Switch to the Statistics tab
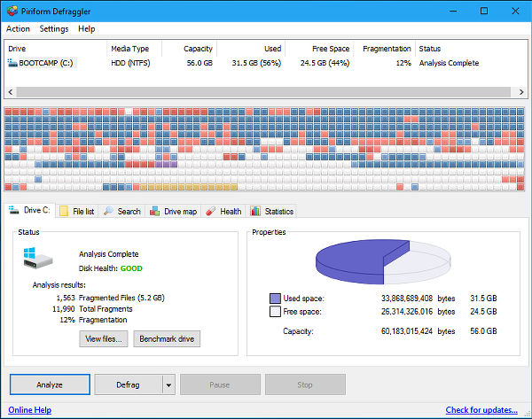532x419 pixels. [272, 211]
